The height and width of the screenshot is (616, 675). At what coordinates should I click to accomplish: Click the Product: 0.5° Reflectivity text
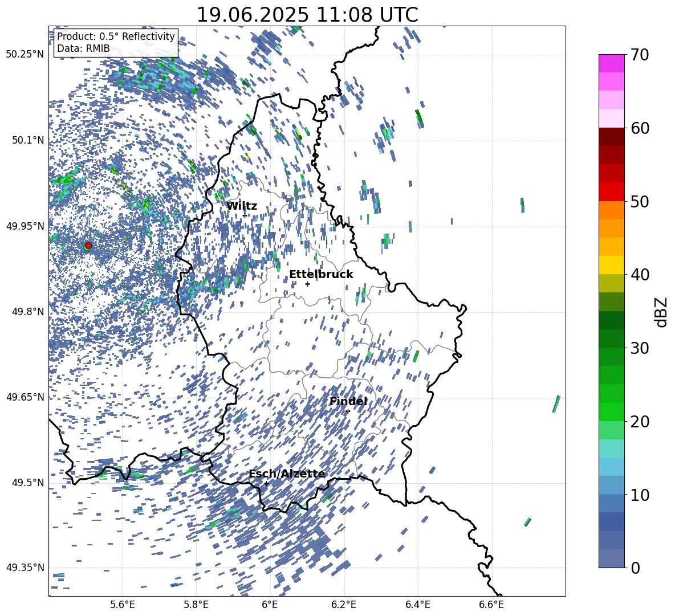pyautogui.click(x=116, y=36)
